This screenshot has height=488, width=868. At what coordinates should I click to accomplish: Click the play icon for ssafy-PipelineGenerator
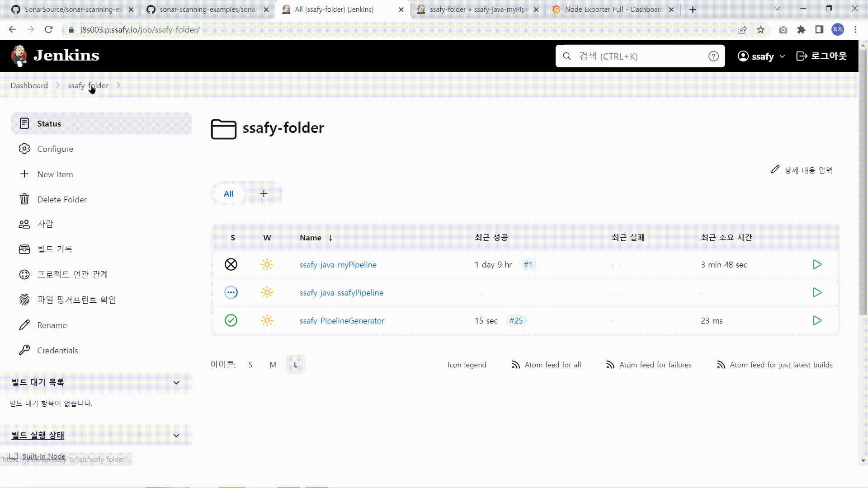(817, 320)
